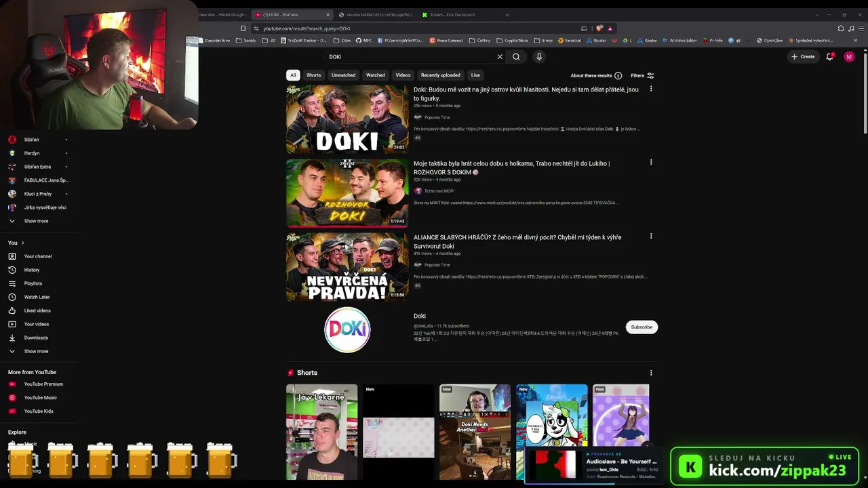Open the Dům bookmark folder

click(x=341, y=41)
